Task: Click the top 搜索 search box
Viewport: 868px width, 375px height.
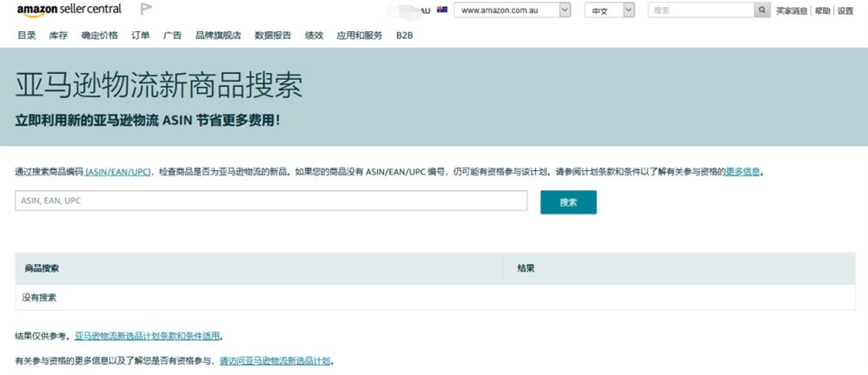Action: coord(701,10)
